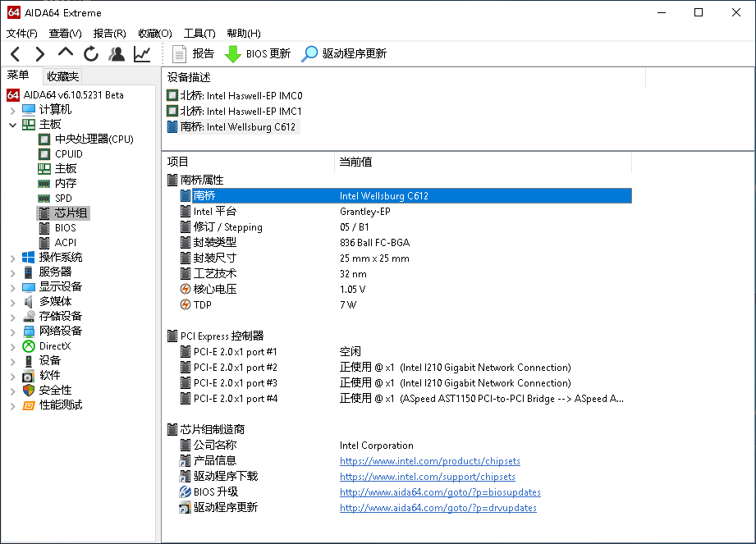
Task: Select 北桥: Intel Haswell-EP IMC0 device
Action: pos(234,95)
